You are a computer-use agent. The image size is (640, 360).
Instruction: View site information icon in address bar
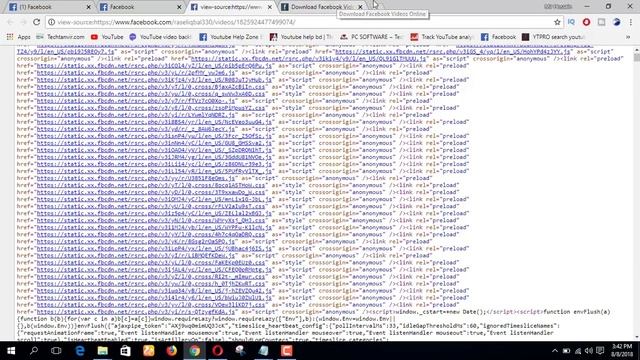[51, 22]
